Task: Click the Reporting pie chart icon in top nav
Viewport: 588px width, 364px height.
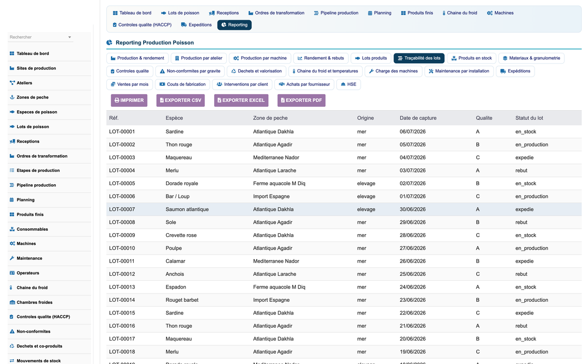Action: point(224,24)
